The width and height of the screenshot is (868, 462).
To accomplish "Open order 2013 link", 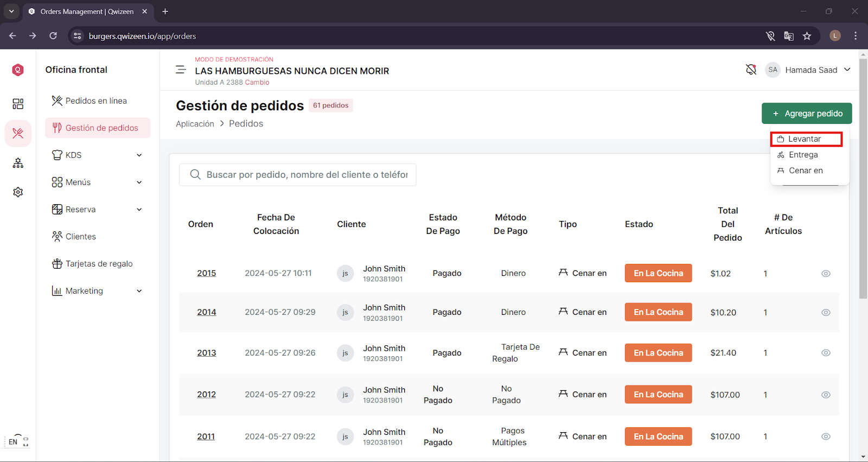I will click(x=206, y=353).
